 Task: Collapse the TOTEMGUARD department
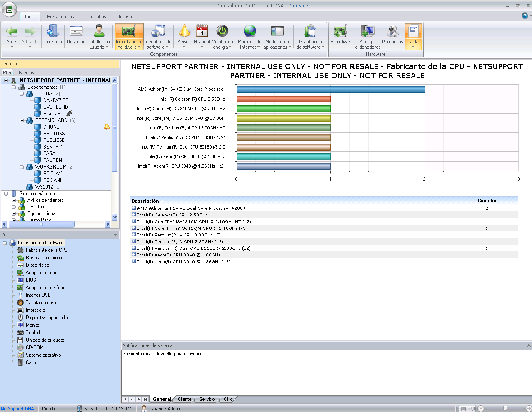[x=22, y=120]
